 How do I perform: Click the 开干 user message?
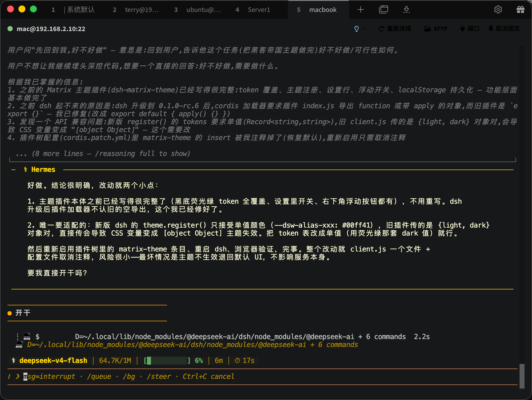(x=23, y=313)
